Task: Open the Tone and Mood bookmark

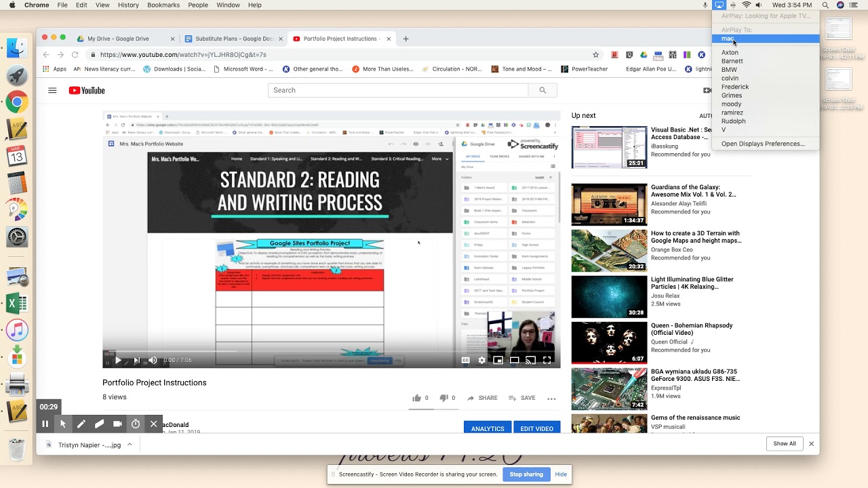Action: [x=521, y=68]
